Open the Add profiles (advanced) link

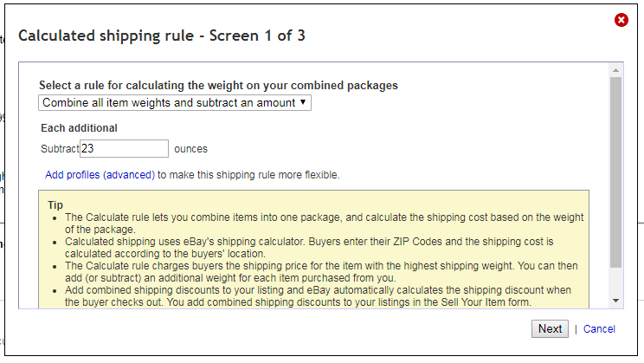(100, 175)
